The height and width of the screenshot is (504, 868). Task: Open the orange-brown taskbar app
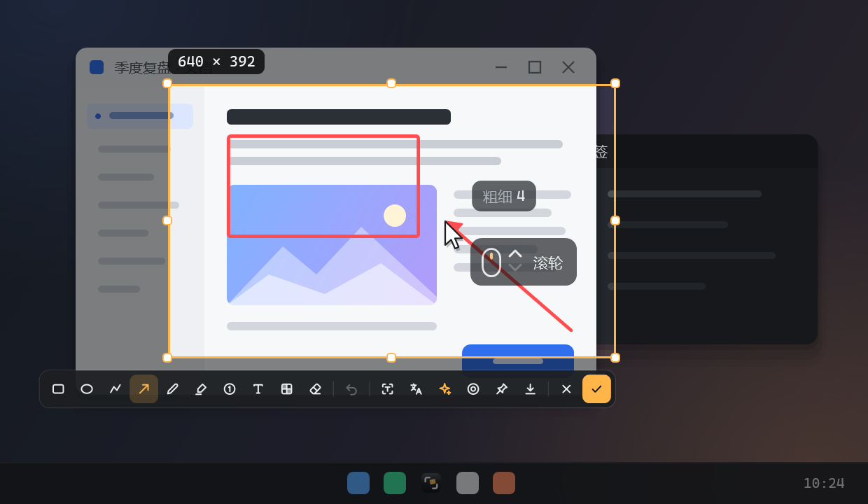coord(504,483)
